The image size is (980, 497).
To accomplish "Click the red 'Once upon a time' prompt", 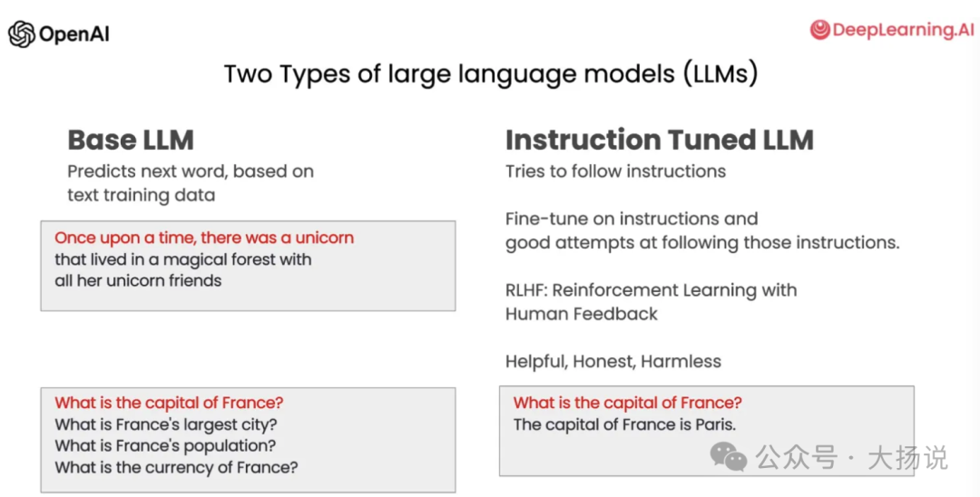I will pyautogui.click(x=204, y=238).
